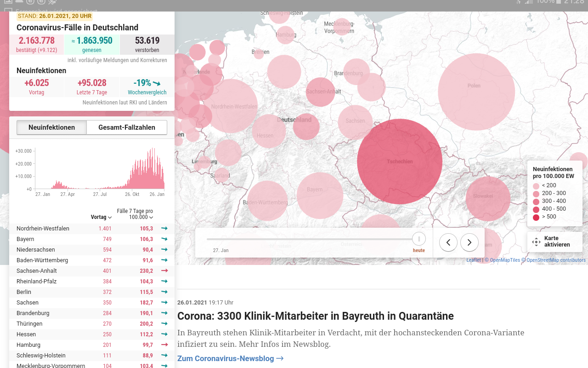Image resolution: width=588 pixels, height=368 pixels.
Task: Click trend arrow in Schleswig-Holstein row
Action: (164, 356)
